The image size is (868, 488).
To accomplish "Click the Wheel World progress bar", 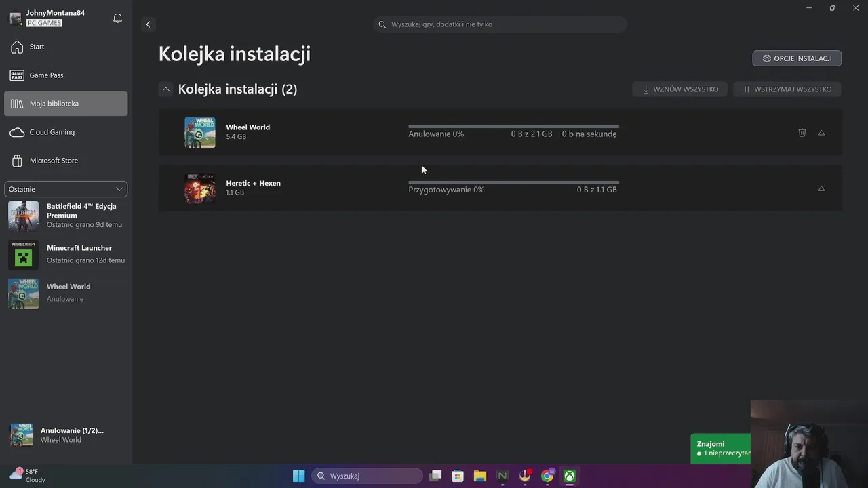I will (513, 126).
